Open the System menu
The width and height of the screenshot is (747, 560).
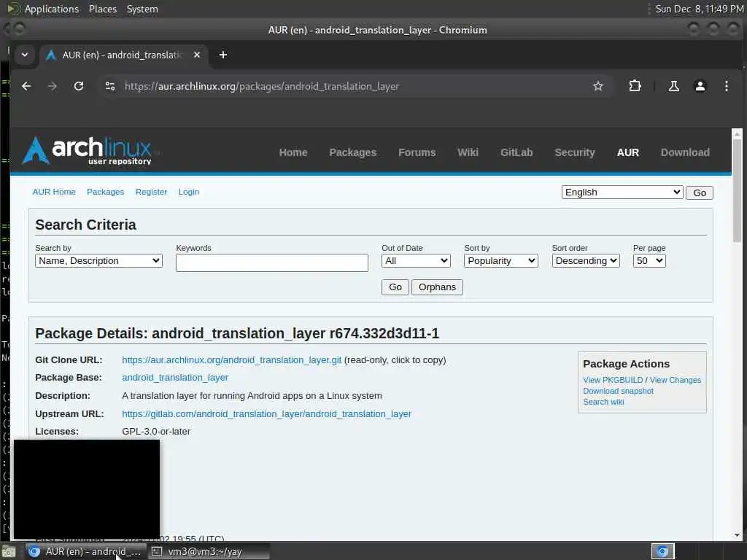click(x=142, y=9)
